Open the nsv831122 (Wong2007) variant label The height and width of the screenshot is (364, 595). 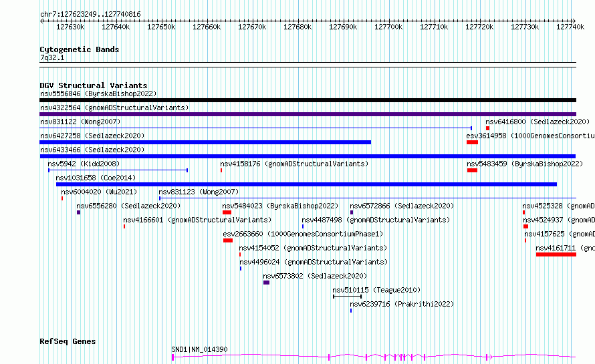tap(80, 122)
